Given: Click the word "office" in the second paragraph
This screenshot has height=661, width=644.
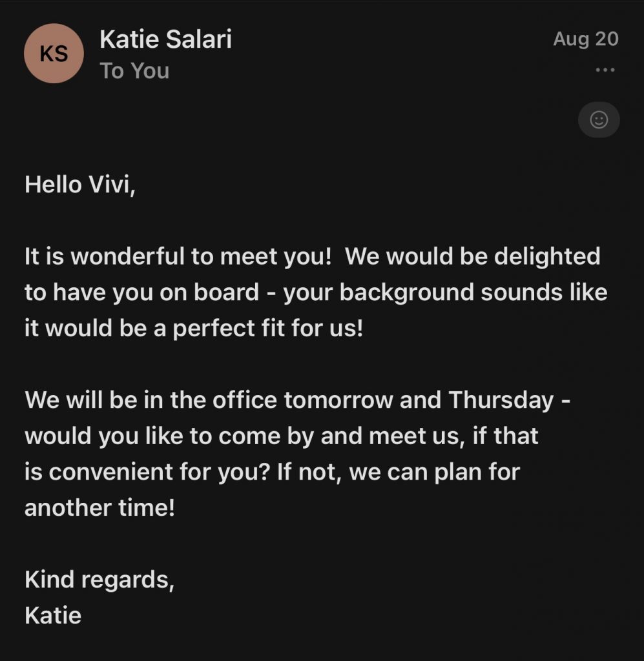Looking at the screenshot, I should (x=245, y=400).
